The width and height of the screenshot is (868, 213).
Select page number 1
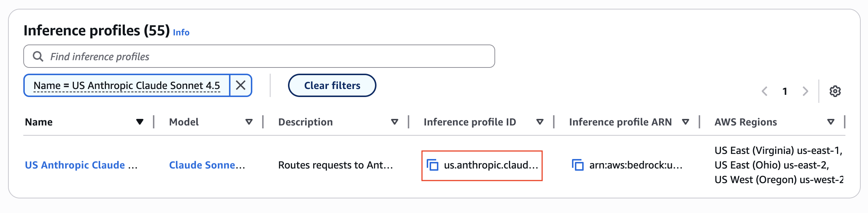(x=785, y=91)
